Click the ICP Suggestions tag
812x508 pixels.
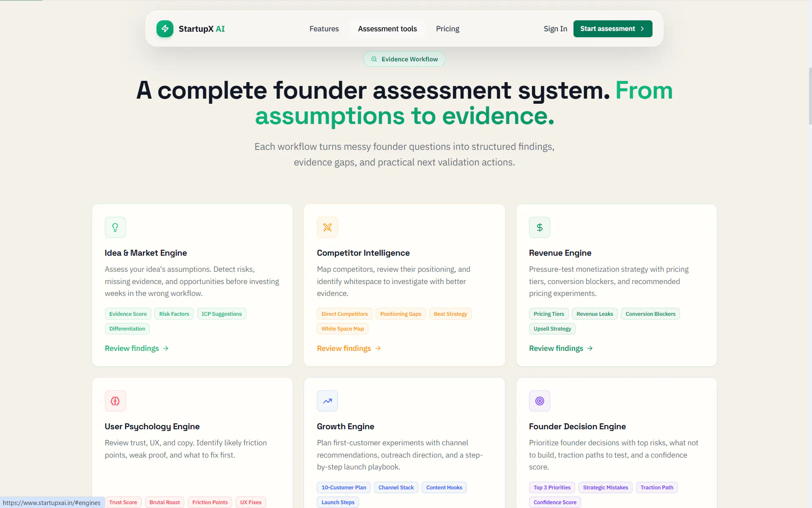[222, 314]
